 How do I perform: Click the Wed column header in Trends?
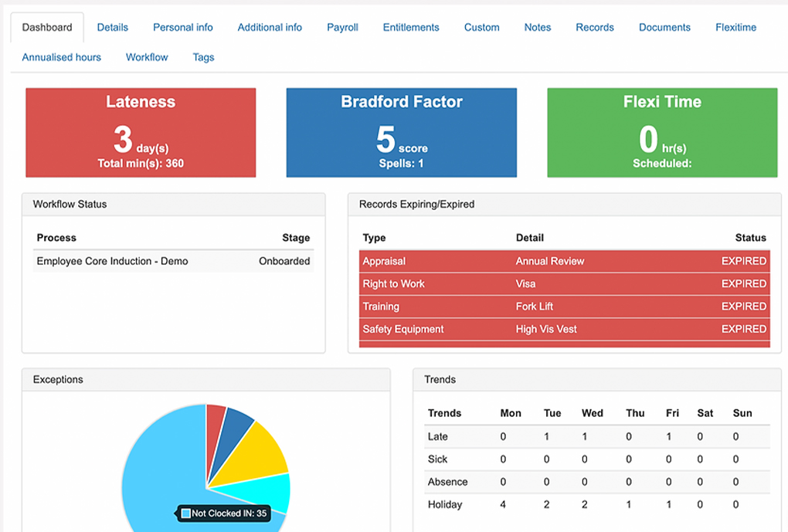[x=593, y=413]
